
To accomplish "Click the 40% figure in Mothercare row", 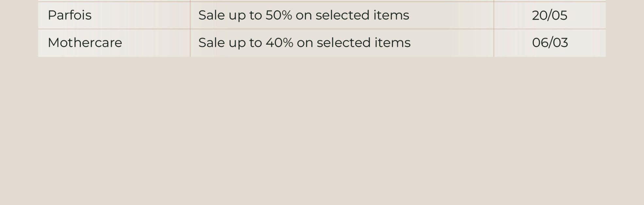I will click(x=279, y=43).
